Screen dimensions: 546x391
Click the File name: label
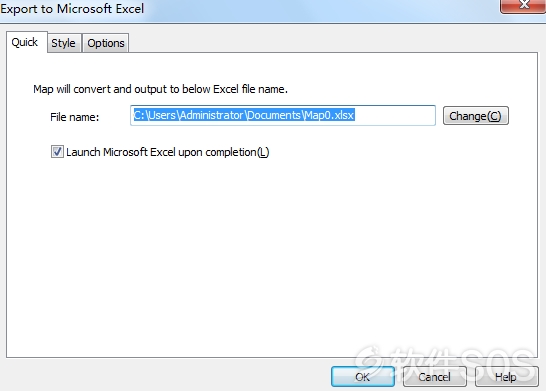tap(75, 117)
